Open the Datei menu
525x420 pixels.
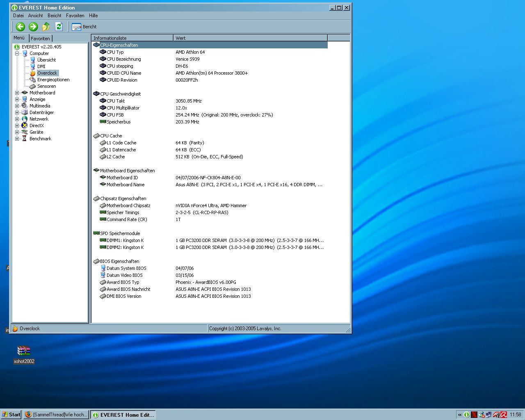click(18, 16)
